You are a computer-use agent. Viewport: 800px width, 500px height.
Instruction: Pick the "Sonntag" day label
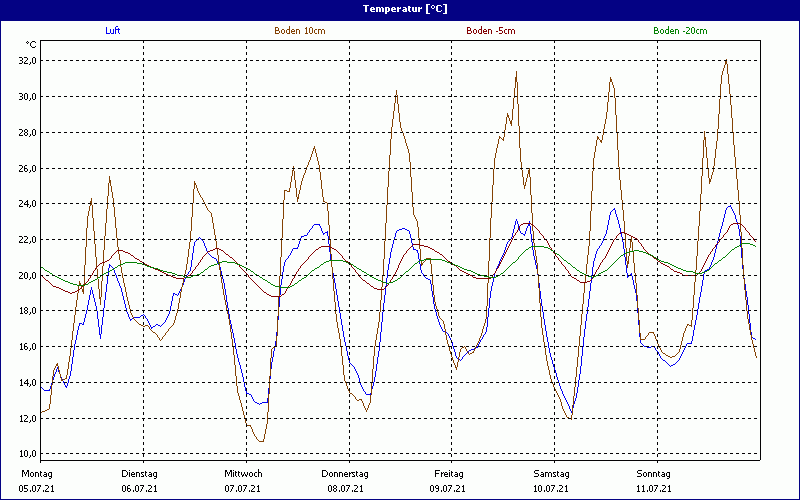coord(654,473)
